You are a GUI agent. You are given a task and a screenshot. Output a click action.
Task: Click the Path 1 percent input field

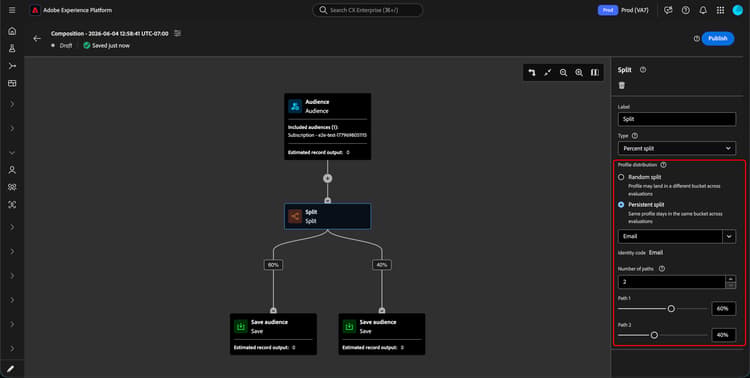coord(724,309)
